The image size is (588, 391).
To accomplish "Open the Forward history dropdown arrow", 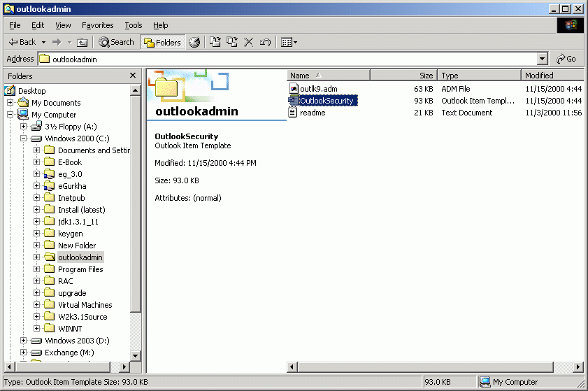I will tap(69, 42).
